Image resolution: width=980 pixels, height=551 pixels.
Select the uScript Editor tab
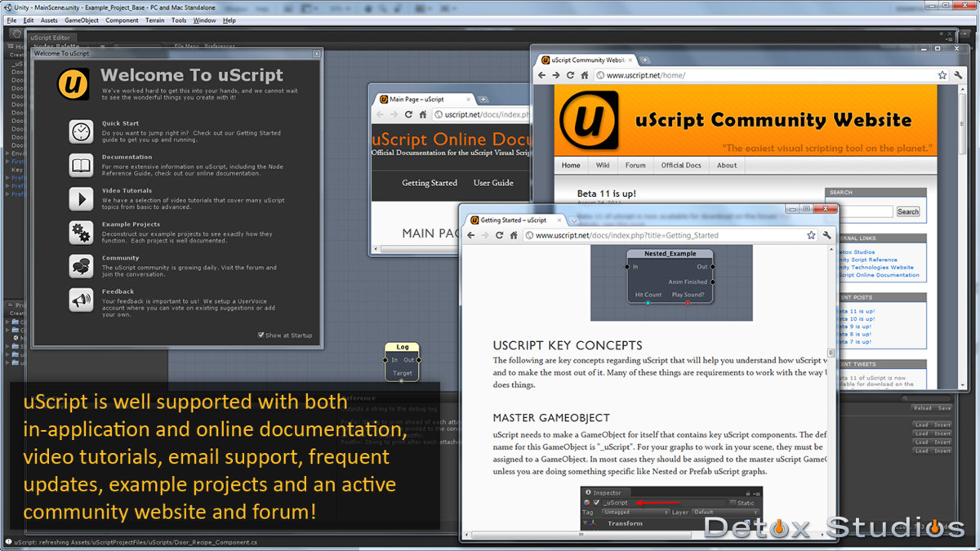(51, 38)
